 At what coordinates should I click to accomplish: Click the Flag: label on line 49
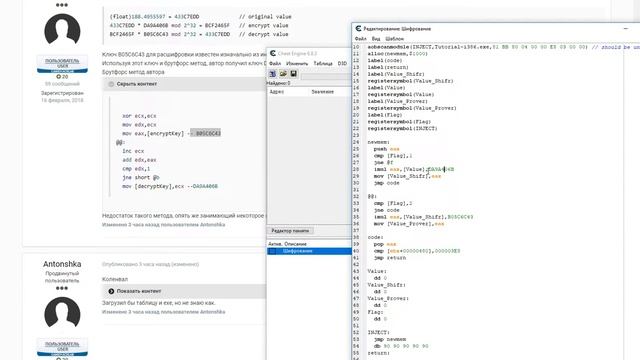click(x=375, y=312)
